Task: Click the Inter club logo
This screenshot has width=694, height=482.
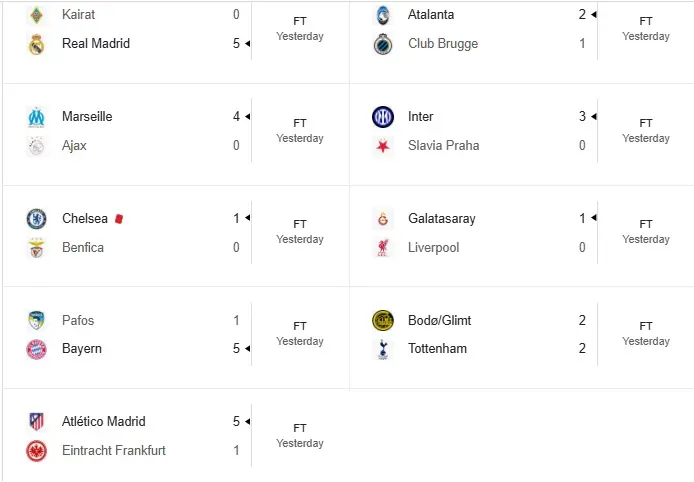Action: click(383, 117)
